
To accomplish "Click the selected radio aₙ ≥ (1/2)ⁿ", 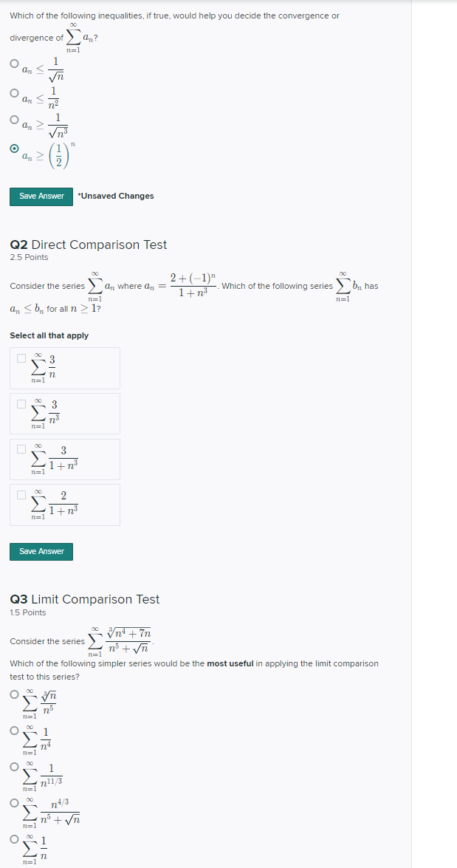I will click(13, 150).
